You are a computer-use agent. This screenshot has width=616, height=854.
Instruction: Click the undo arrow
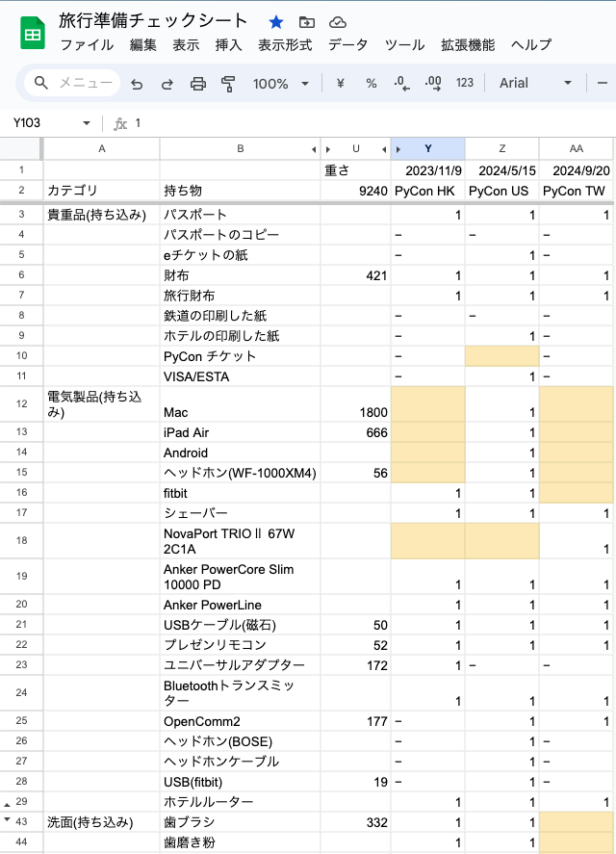[x=137, y=84]
